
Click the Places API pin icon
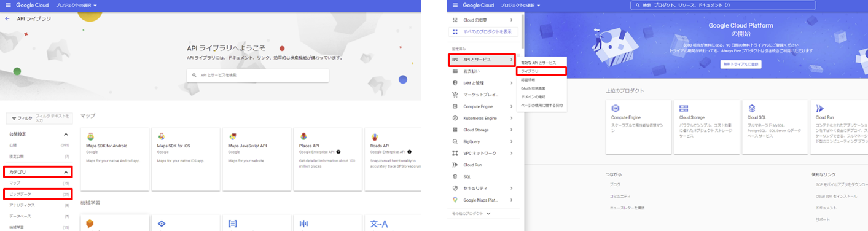click(303, 136)
